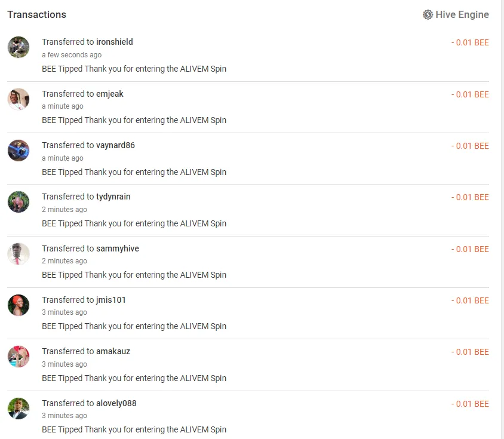The image size is (504, 439).
Task: Open vaynard86 username link
Action: tap(115, 145)
